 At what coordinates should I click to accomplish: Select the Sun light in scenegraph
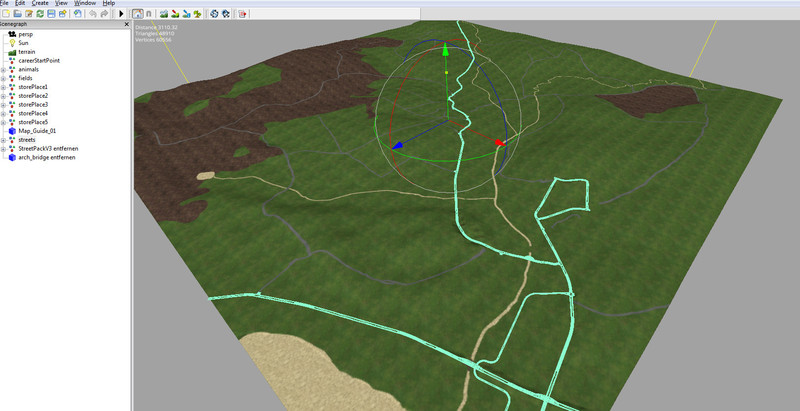[x=24, y=43]
